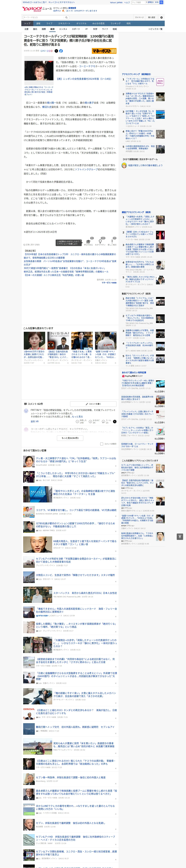Click the blue web search magnifier button

coord(161,2)
